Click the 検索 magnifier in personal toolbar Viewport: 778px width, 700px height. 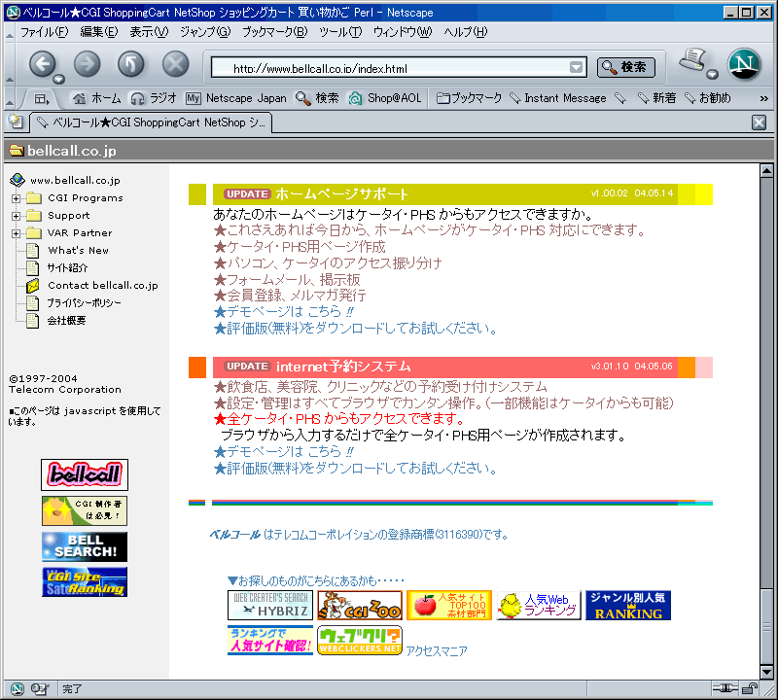[317, 98]
